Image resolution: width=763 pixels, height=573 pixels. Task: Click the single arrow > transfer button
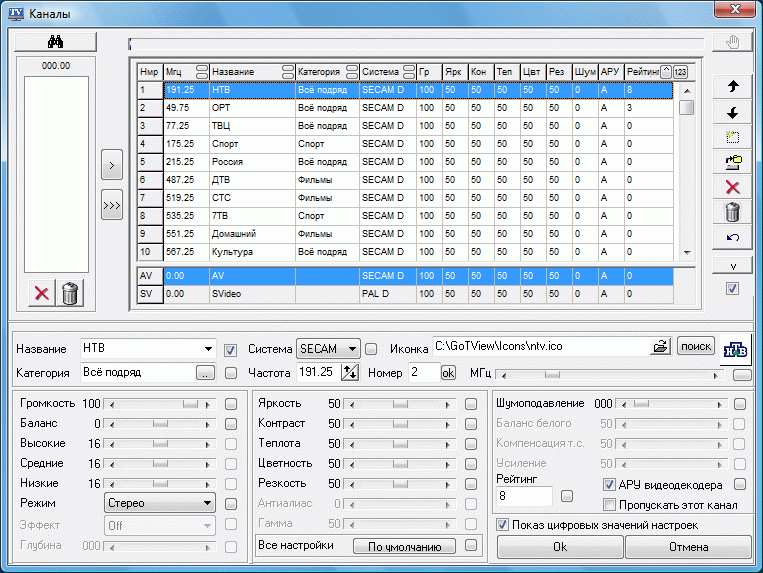pos(112,165)
